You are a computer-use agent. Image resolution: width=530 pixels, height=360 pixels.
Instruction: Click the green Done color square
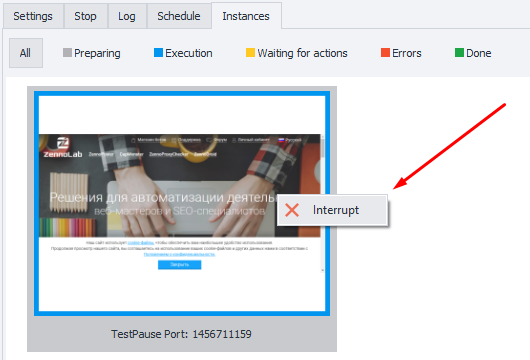point(459,52)
